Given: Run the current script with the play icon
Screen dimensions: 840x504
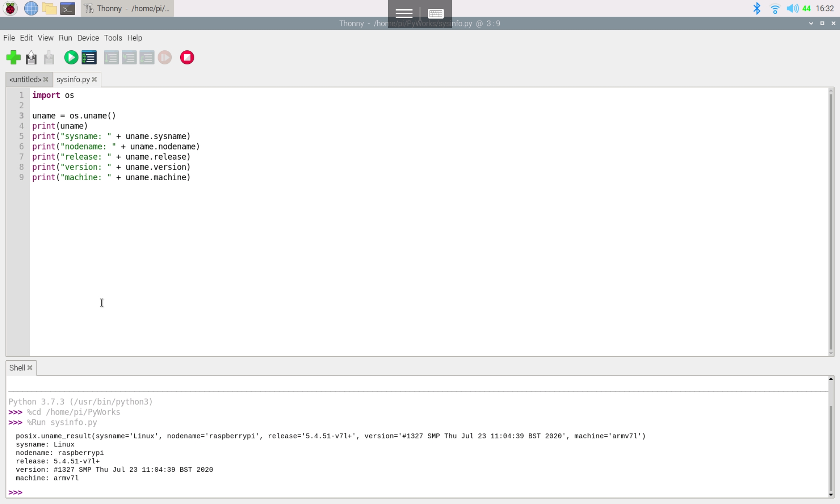Looking at the screenshot, I should 71,58.
